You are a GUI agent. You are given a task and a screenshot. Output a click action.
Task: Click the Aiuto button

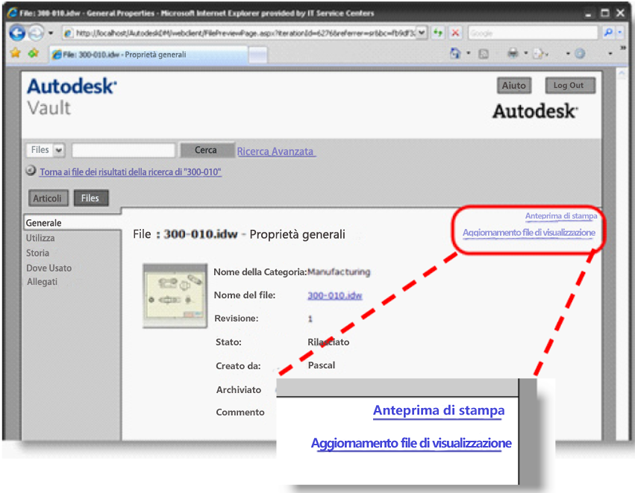(514, 85)
